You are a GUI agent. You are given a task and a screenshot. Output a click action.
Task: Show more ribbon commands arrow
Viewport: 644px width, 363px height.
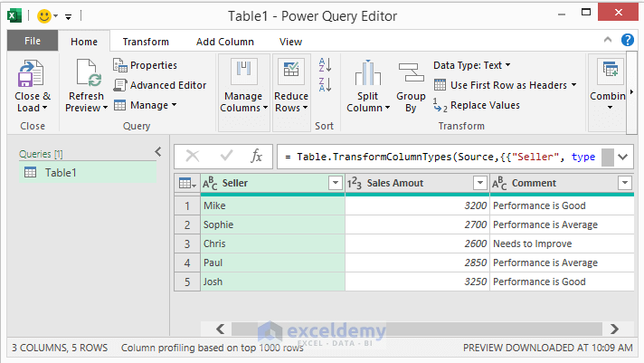[631, 92]
